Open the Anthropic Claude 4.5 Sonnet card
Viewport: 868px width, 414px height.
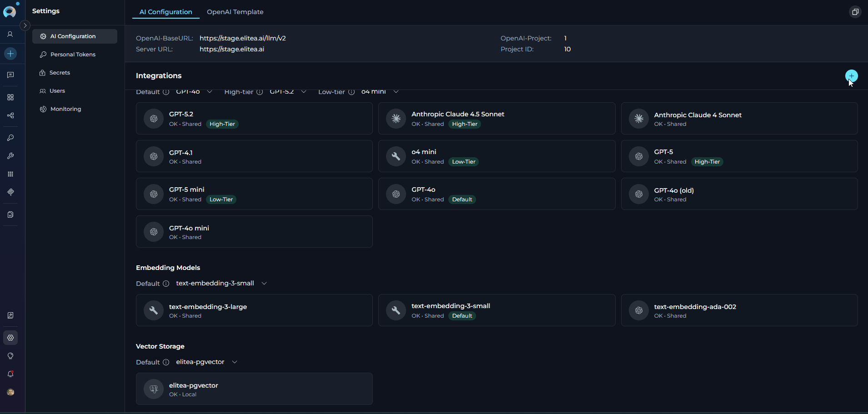click(x=497, y=119)
